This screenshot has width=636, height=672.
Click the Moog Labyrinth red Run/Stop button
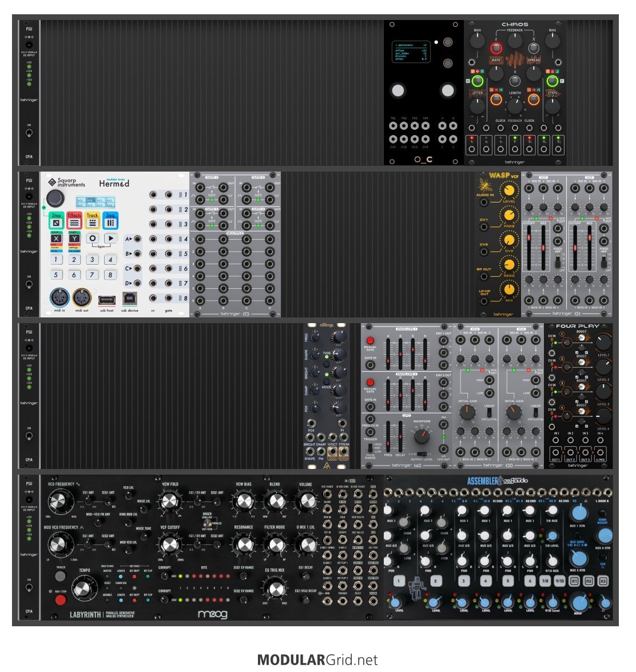coord(61,599)
